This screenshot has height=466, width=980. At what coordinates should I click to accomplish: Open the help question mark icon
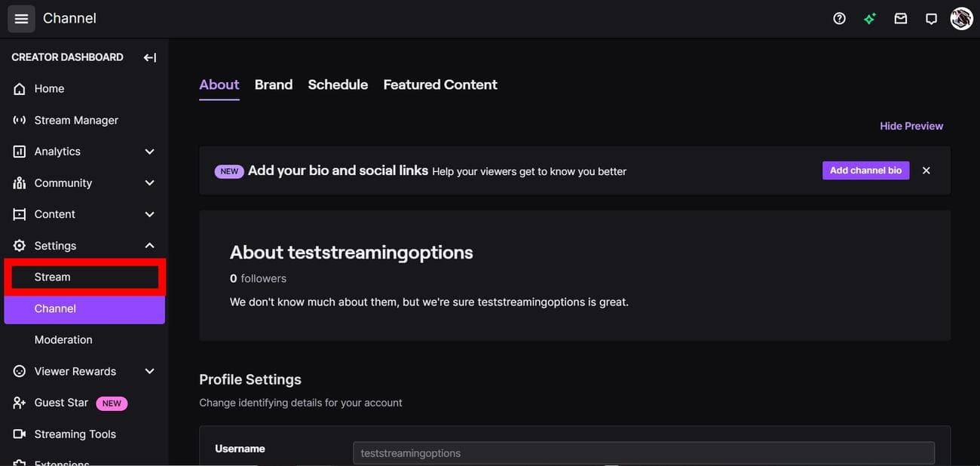pyautogui.click(x=839, y=19)
